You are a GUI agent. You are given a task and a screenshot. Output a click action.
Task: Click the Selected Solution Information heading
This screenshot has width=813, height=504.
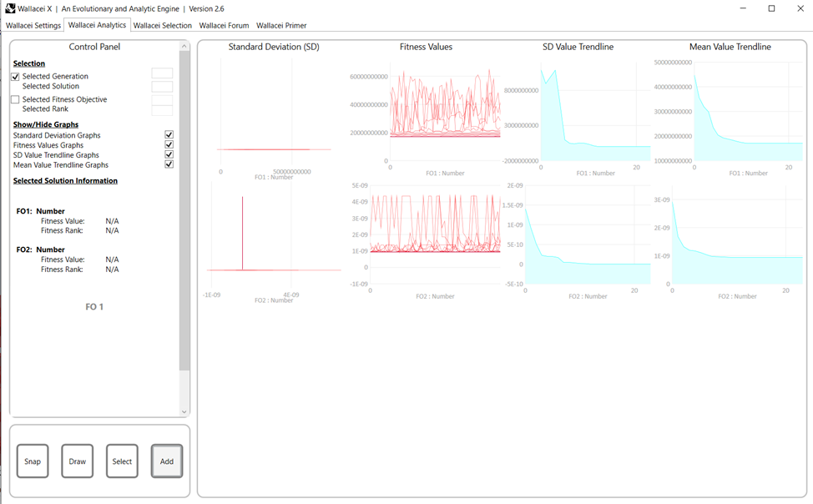pos(65,180)
